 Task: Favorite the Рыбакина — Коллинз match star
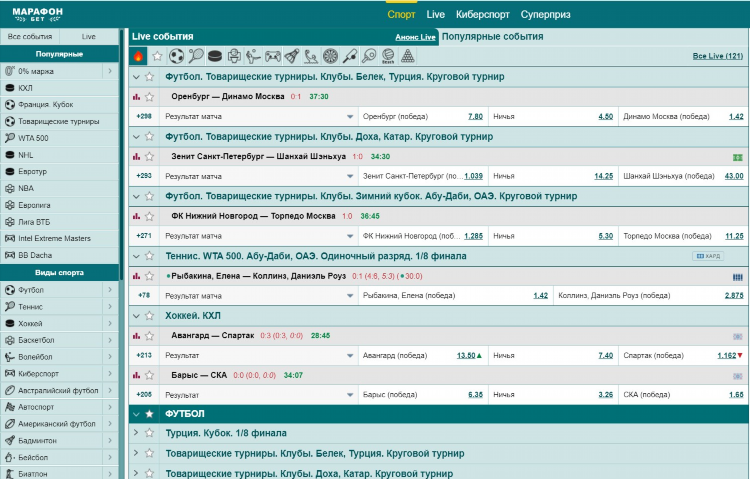[x=150, y=276]
